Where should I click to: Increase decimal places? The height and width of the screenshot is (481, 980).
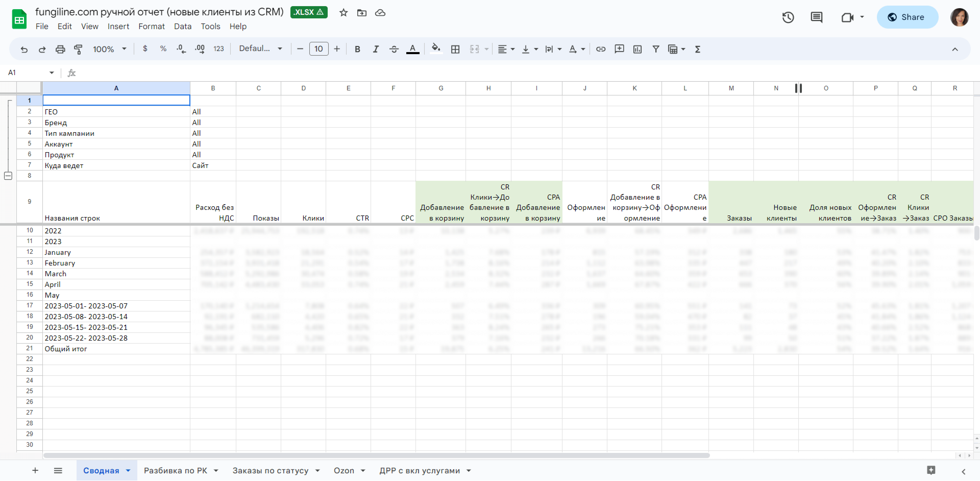click(200, 49)
